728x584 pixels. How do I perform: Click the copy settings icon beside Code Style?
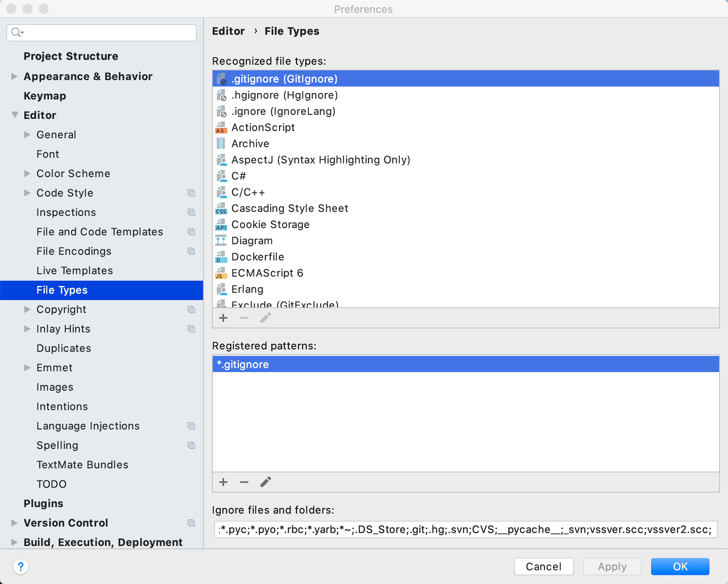pyautogui.click(x=191, y=193)
